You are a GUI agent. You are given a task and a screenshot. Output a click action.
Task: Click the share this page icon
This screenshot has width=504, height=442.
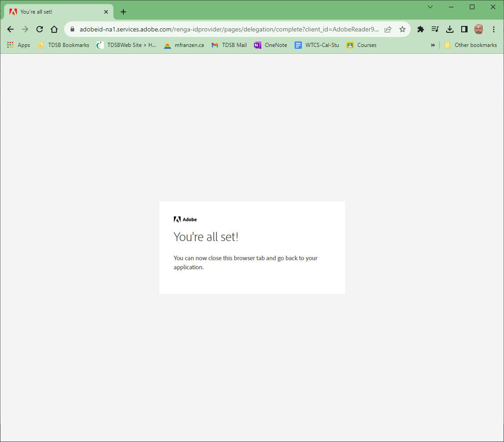tap(388, 29)
